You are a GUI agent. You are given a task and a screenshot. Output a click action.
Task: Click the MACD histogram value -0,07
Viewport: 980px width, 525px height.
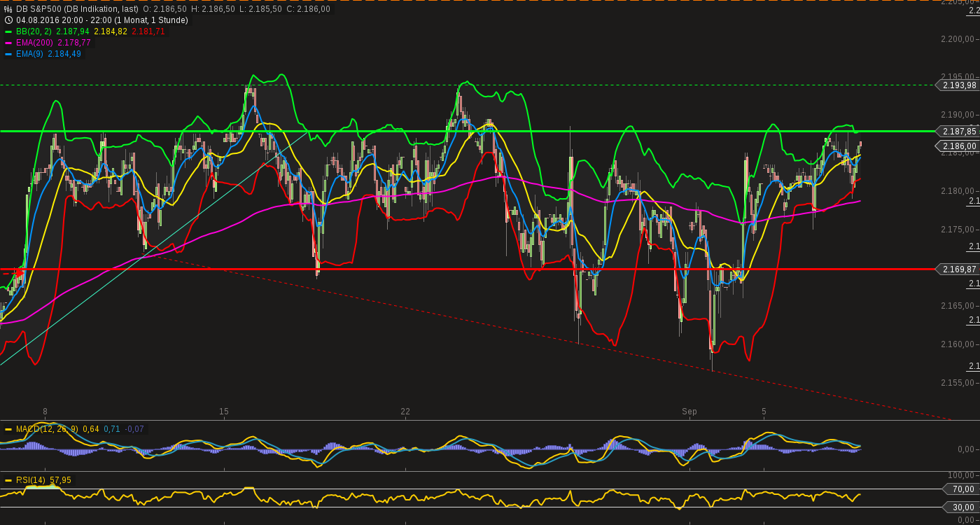(134, 429)
